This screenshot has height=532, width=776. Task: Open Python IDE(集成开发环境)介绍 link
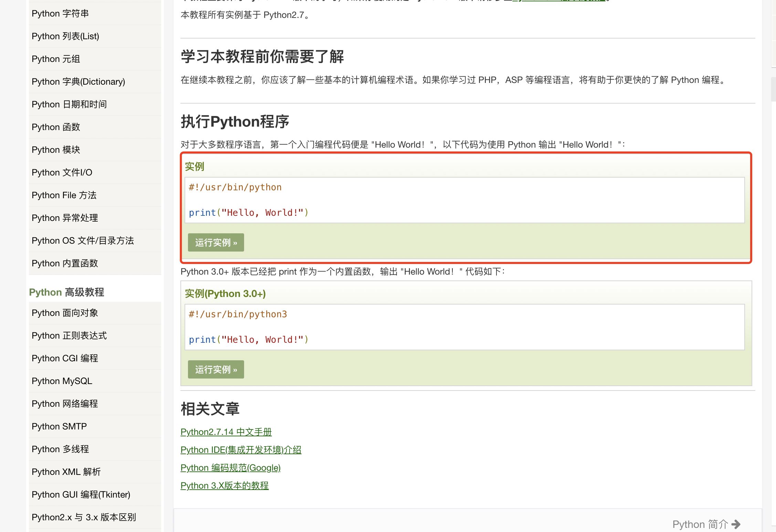click(x=241, y=450)
